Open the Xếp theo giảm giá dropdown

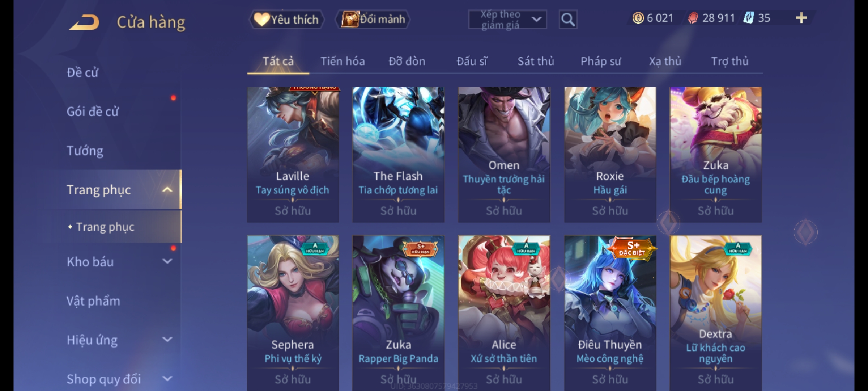pyautogui.click(x=507, y=20)
